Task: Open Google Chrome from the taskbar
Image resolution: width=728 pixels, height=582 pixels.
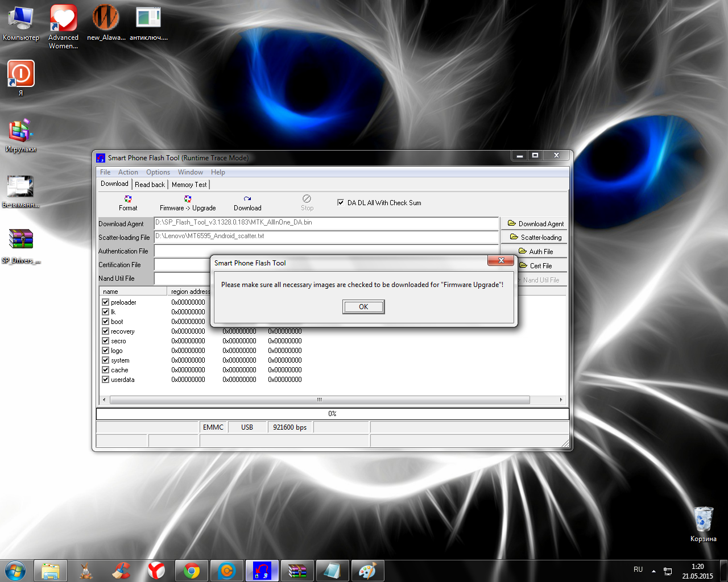Action: [192, 571]
